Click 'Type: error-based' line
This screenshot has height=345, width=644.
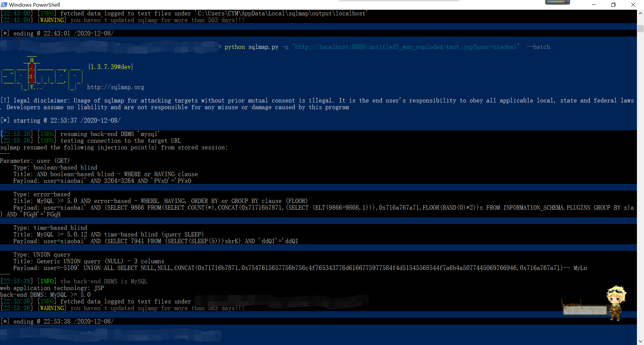(42, 194)
